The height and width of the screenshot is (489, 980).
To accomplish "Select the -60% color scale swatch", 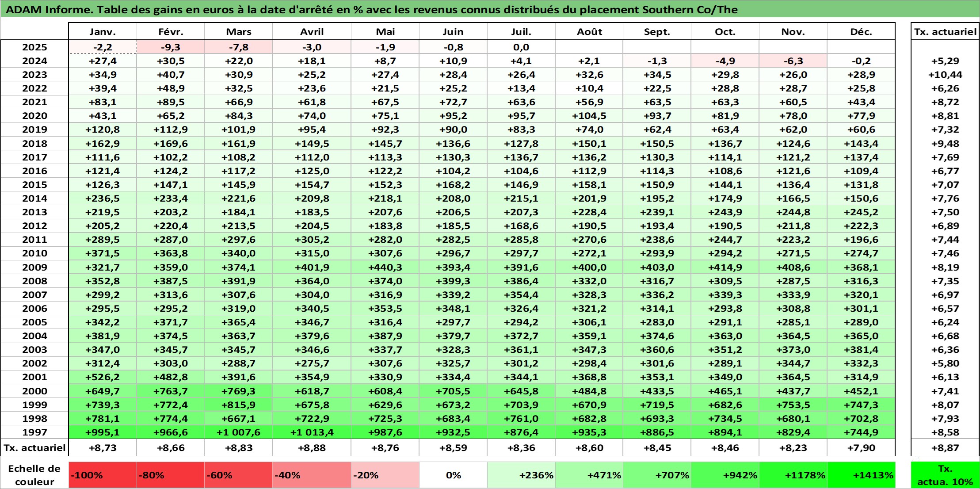I will point(239,475).
